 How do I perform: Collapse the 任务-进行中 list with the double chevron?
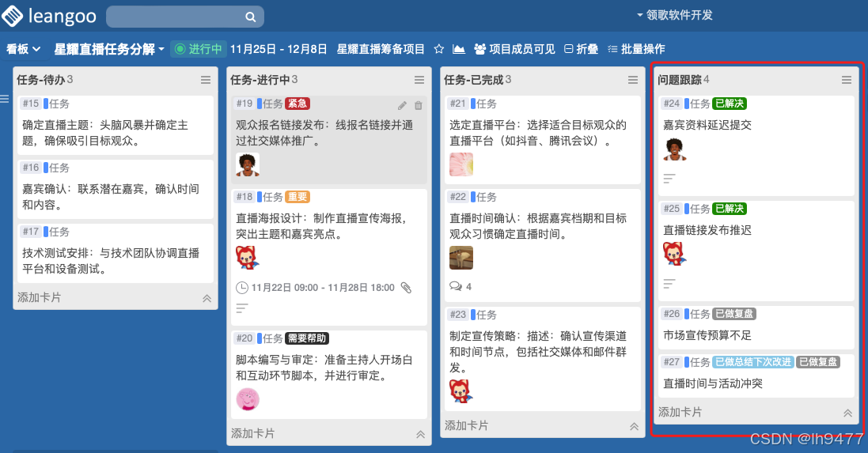coord(421,434)
